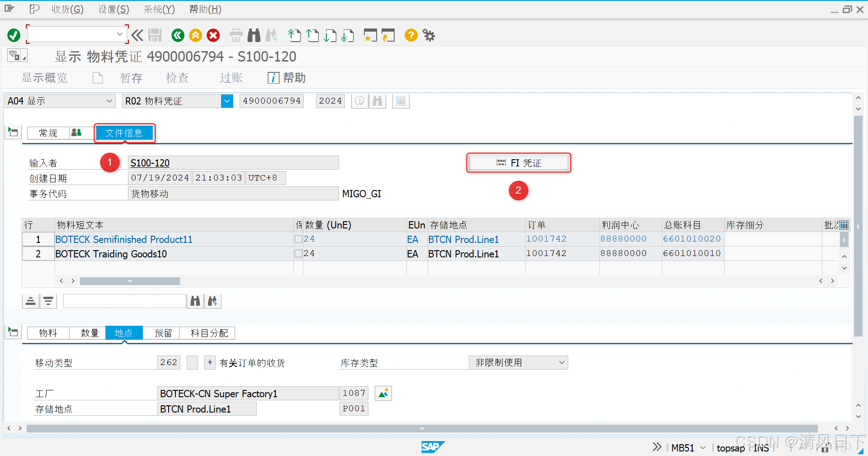This screenshot has width=868, height=456.
Task: Click the Find Next icon below item table
Action: tap(213, 301)
